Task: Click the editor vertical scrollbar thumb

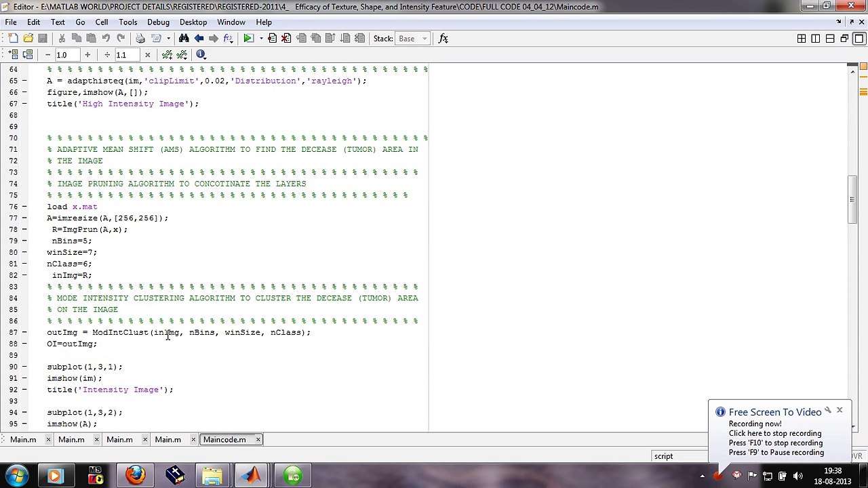Action: pos(853,200)
